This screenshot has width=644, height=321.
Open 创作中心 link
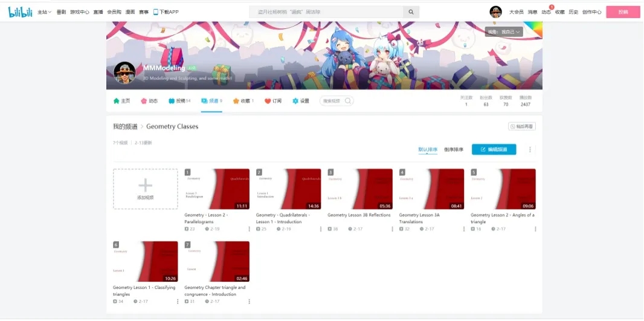(592, 12)
